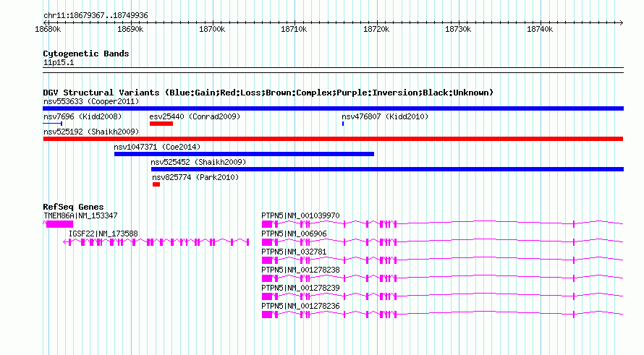Screen dimensions: 644x355
Task: Select the 11p15.1 band label
Action: click(59, 62)
